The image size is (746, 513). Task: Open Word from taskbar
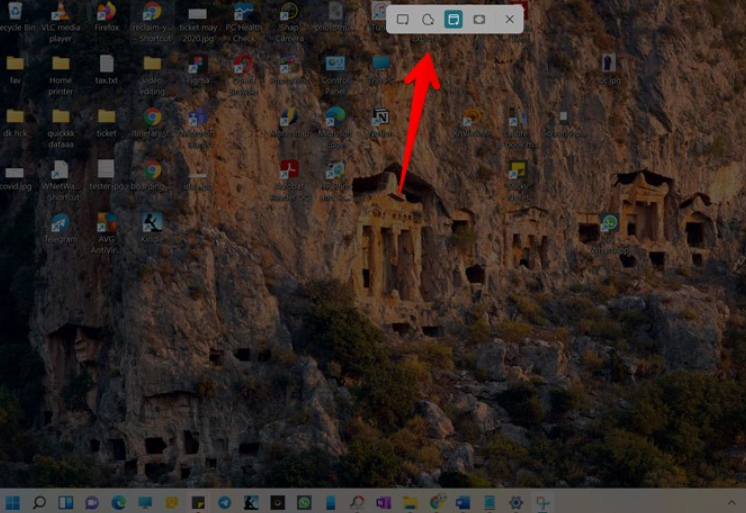[463, 502]
